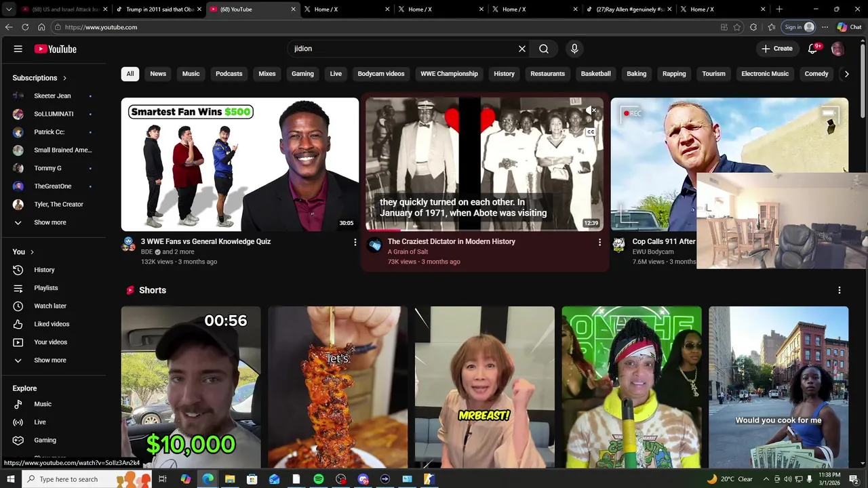The height and width of the screenshot is (488, 868).
Task: Toggle captions CC on the Craziest Dictator preview
Action: coord(591,132)
